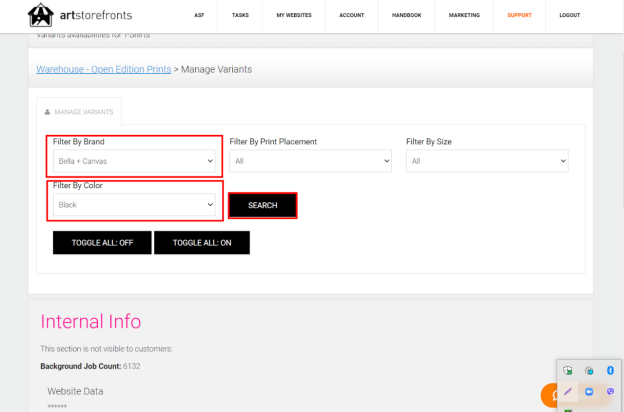Open the orange chat support bubble
This screenshot has height=412, width=624.
(x=551, y=395)
